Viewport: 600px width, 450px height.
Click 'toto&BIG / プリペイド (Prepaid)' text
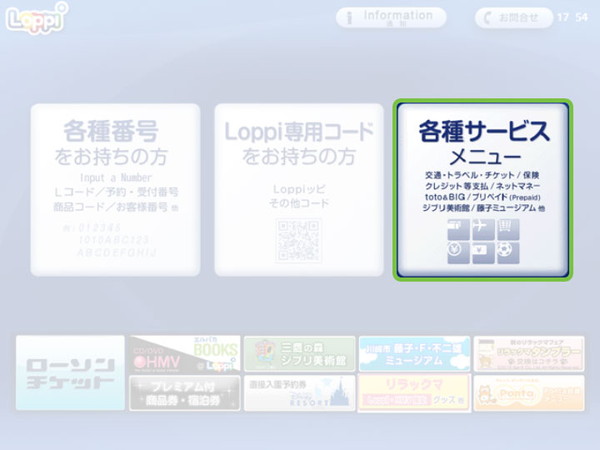[483, 197]
